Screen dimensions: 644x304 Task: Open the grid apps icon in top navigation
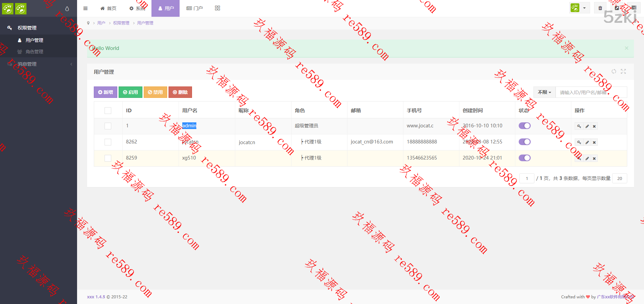pyautogui.click(x=217, y=8)
